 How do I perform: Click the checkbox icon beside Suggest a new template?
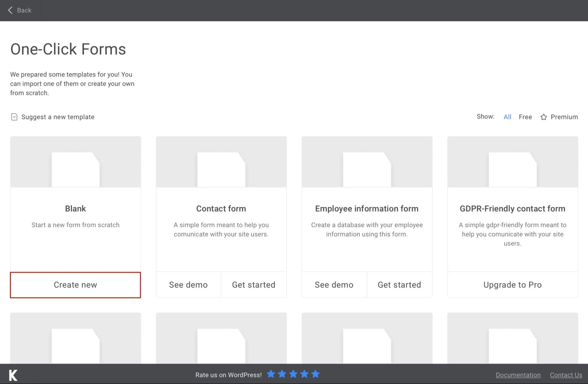[x=14, y=117]
